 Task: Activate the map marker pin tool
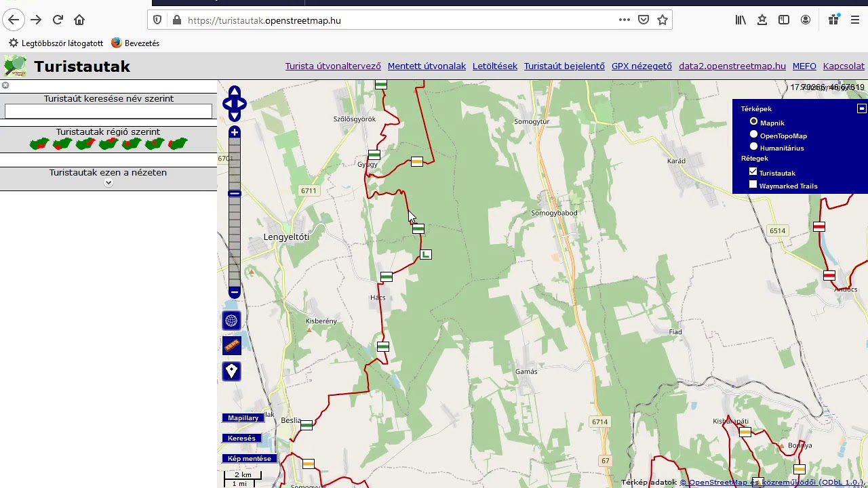(x=231, y=371)
